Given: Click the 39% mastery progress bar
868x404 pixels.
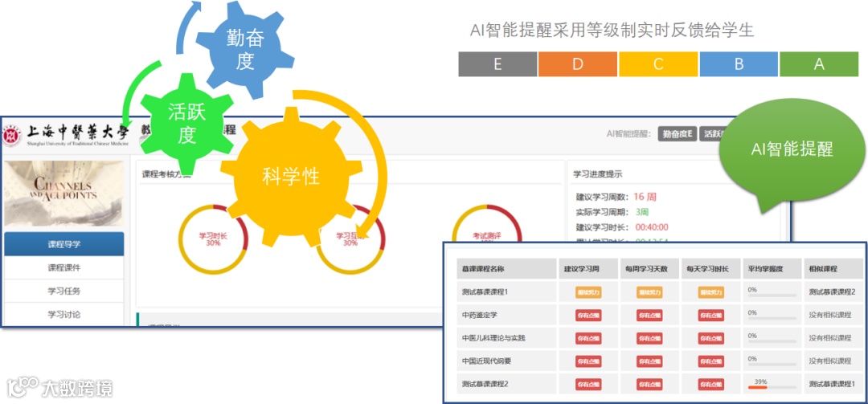Looking at the screenshot, I should (x=772, y=387).
